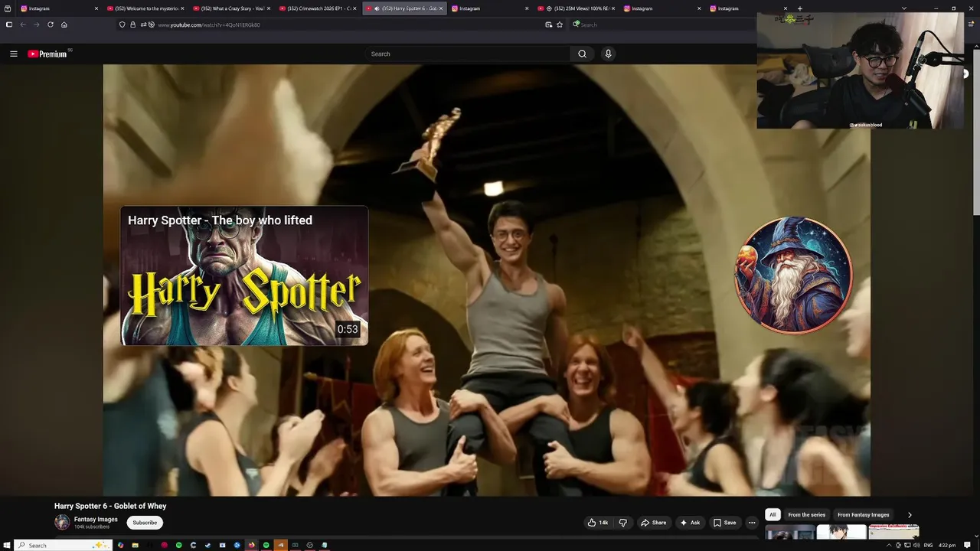Open the Ask AI button
This screenshot has width=980, height=551.
pyautogui.click(x=690, y=523)
